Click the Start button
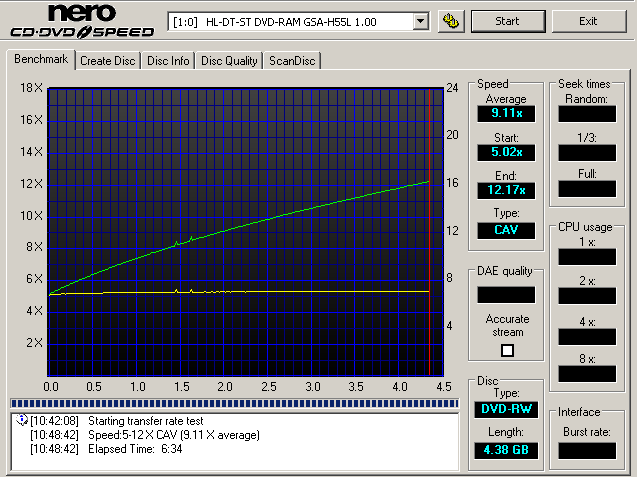Screen dimensions: 637x477 coord(508,21)
